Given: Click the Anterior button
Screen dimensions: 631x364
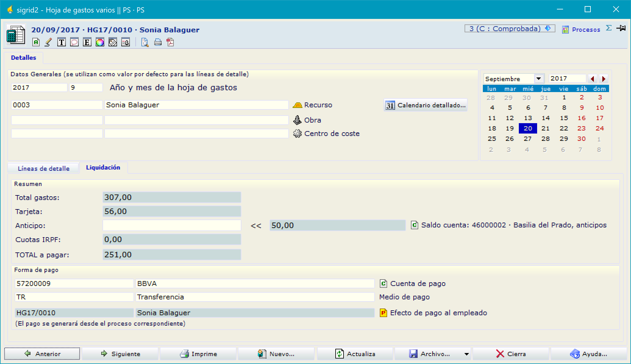Looking at the screenshot, I should [42, 354].
